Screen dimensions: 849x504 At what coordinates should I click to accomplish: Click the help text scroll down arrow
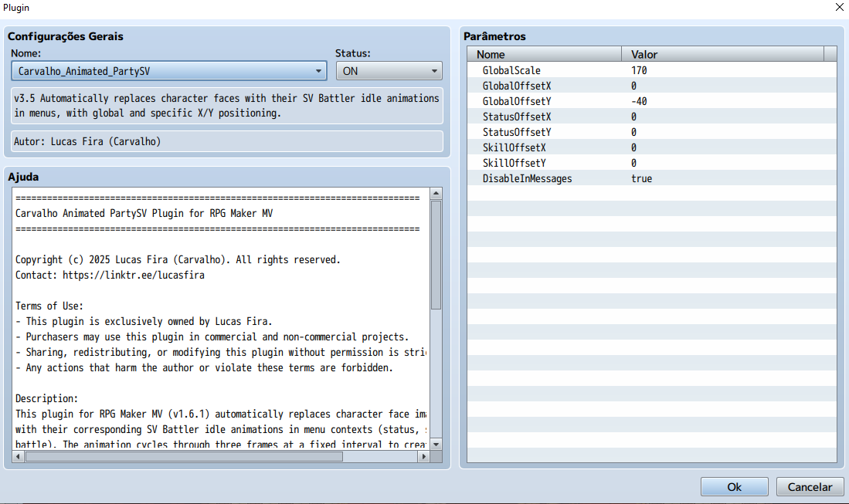[x=436, y=445]
